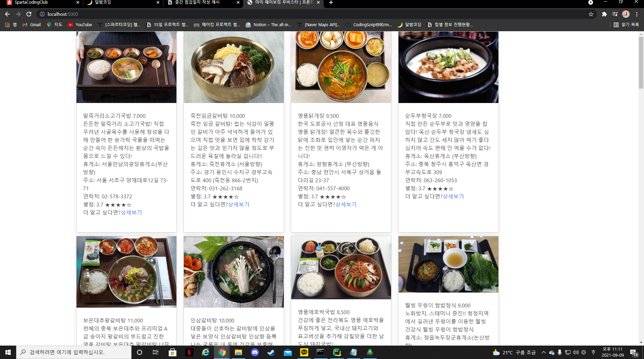Image resolution: width=644 pixels, height=359 pixels.
Task: Open the Notion – The all-in... bookmark
Action: 268,24
